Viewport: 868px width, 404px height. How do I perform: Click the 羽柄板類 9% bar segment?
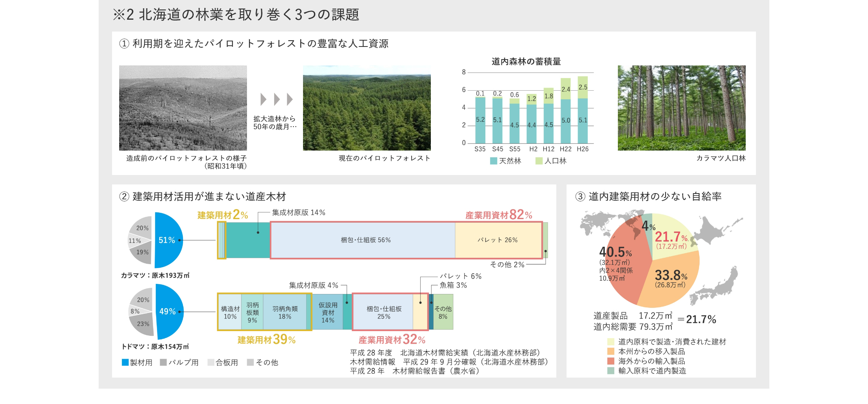[x=252, y=312]
